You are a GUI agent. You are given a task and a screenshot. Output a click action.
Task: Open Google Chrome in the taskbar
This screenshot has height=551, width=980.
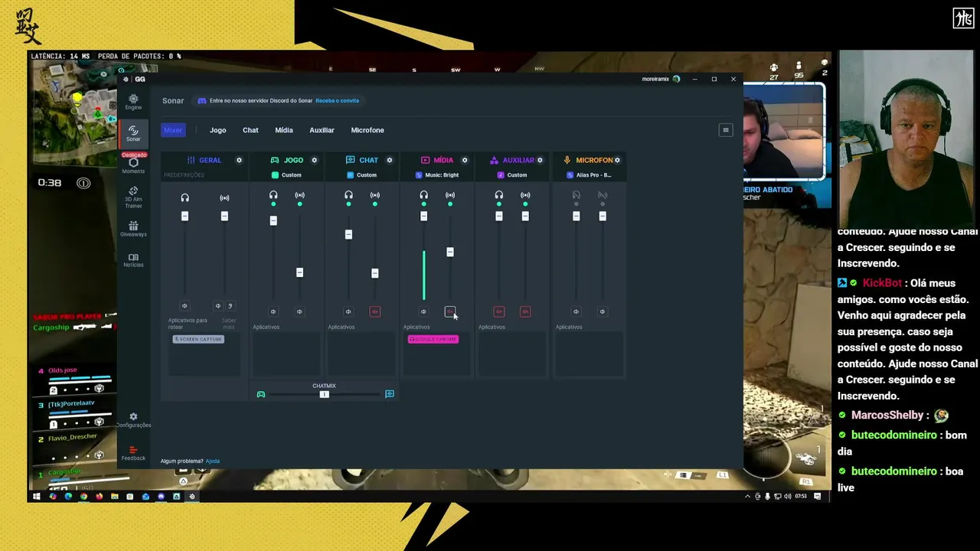83,496
